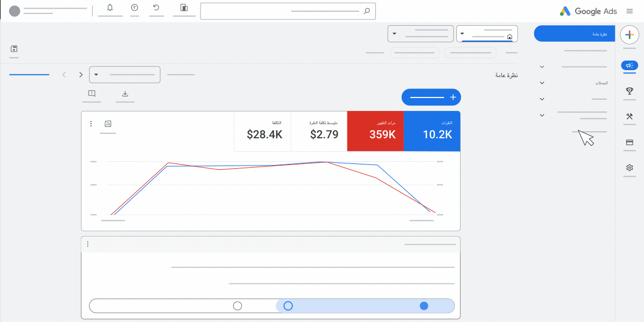Open the Goals trophy icon
The height and width of the screenshot is (322, 644).
(630, 91)
